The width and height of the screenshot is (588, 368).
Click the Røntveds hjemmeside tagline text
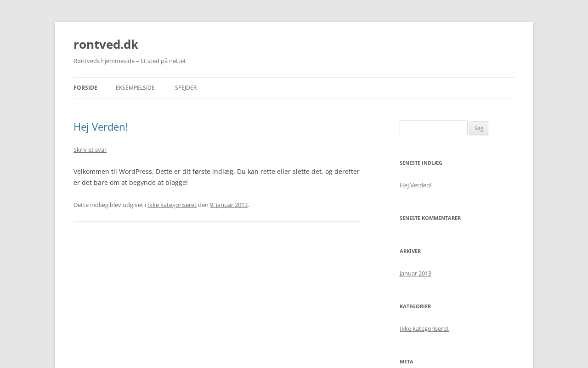click(130, 61)
